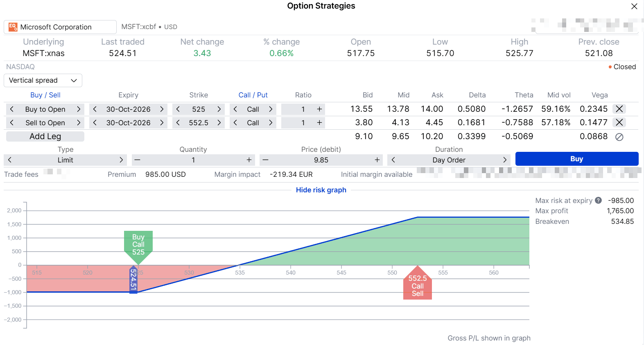Click the Breakeven value 534.85
Image resolution: width=644 pixels, height=345 pixels.
coord(622,221)
